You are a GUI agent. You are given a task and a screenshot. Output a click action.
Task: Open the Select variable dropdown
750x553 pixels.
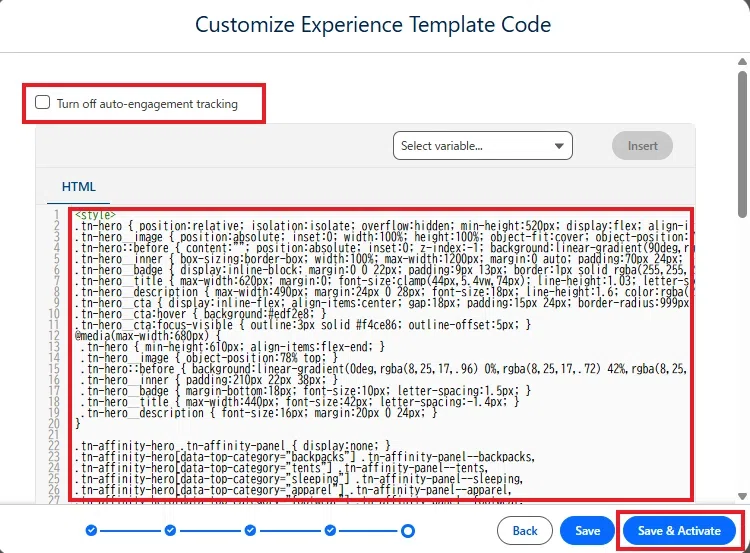pos(483,146)
